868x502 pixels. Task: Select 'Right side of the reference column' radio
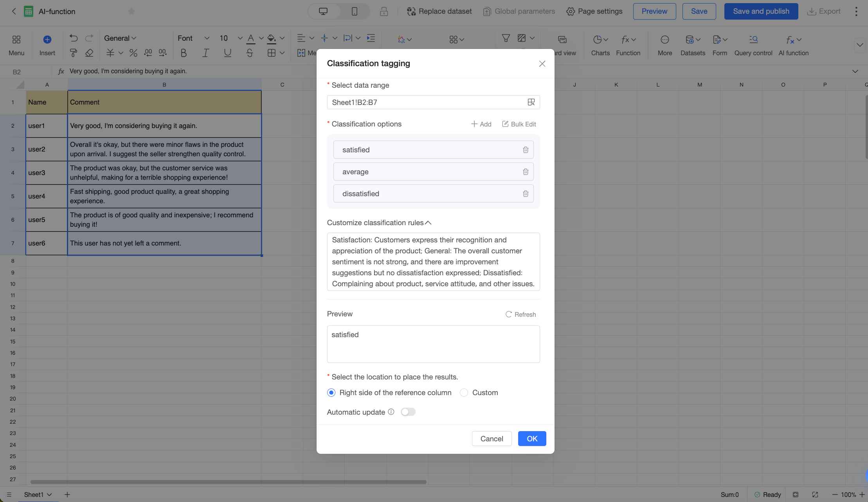(x=331, y=392)
